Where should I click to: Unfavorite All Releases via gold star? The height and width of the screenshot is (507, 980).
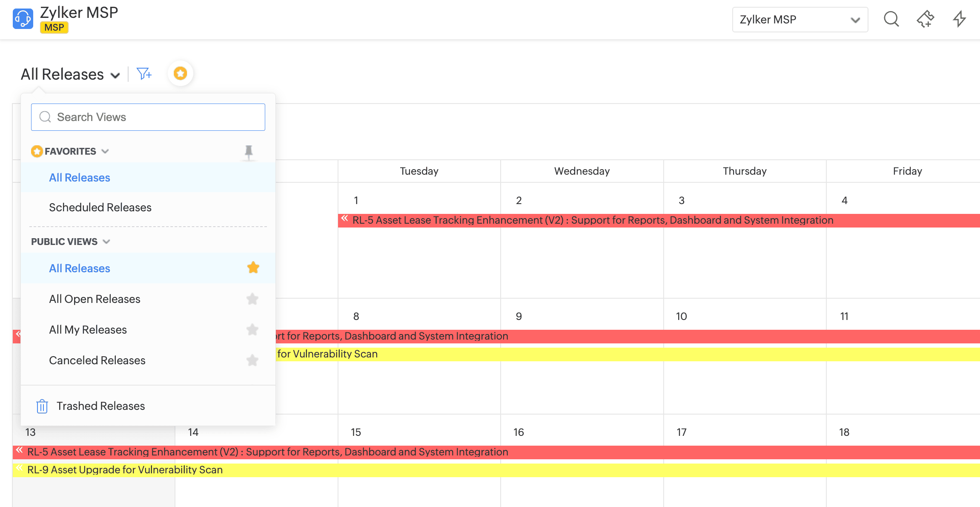[x=253, y=268]
